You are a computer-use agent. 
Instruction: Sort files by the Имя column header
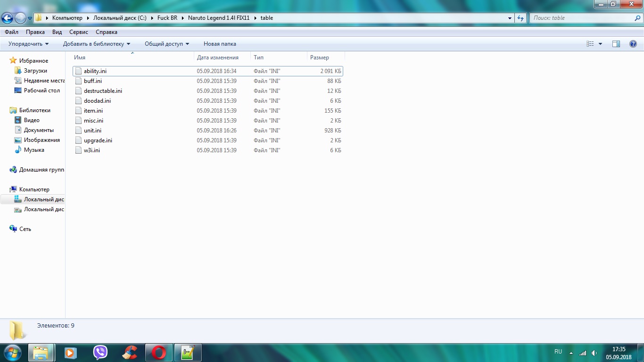click(133, 58)
